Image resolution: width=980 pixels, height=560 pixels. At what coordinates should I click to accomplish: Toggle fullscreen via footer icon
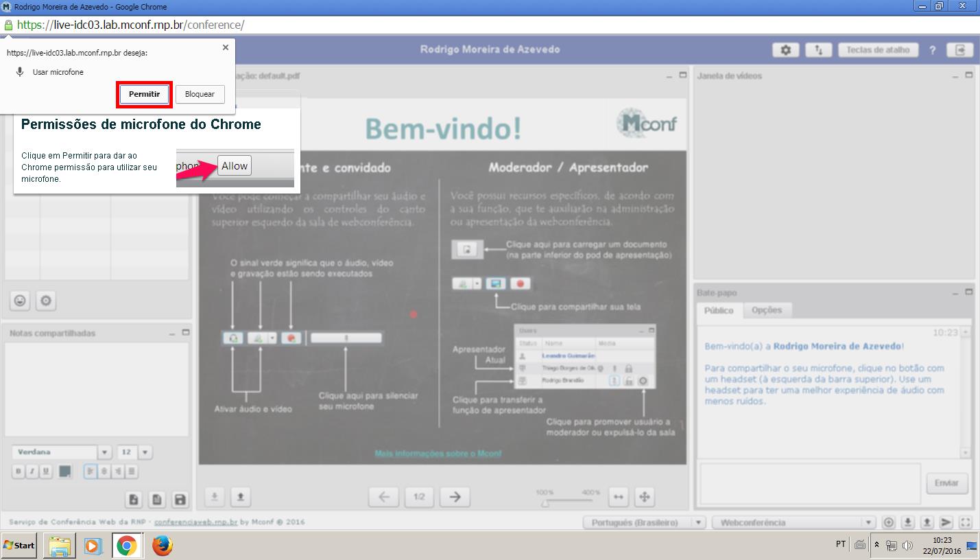pyautogui.click(x=966, y=522)
